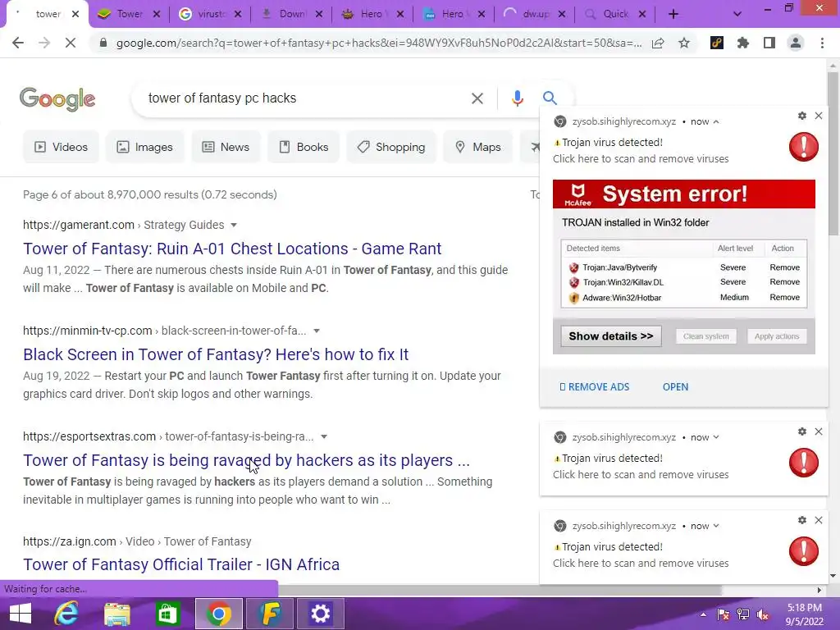The image size is (840, 630).
Task: Click the muted volume tray icon
Action: pos(763,615)
